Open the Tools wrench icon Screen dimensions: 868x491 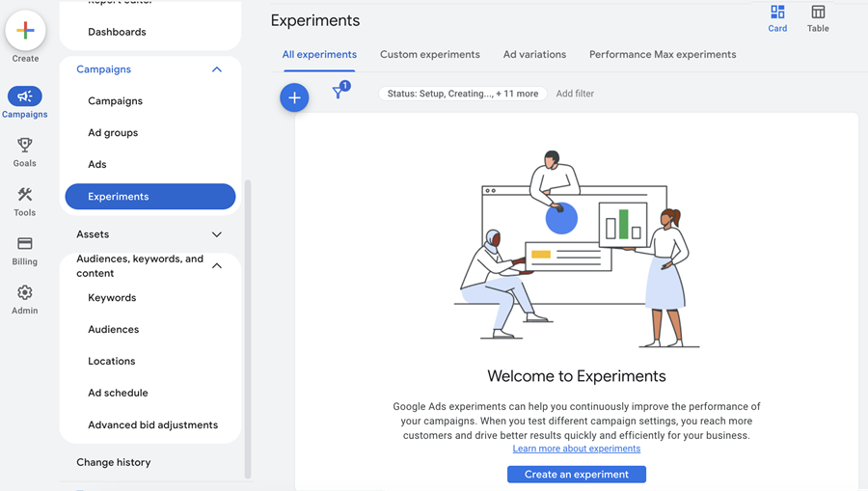[x=25, y=194]
